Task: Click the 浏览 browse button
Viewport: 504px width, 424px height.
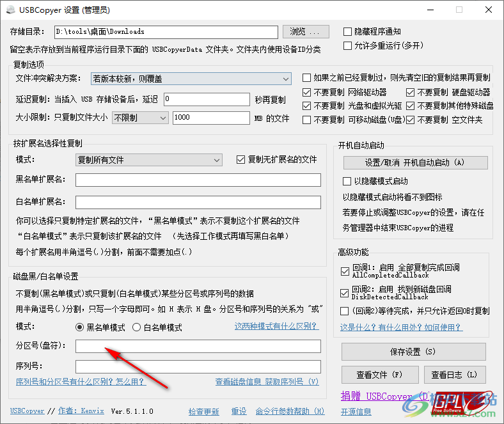Action: [x=306, y=31]
